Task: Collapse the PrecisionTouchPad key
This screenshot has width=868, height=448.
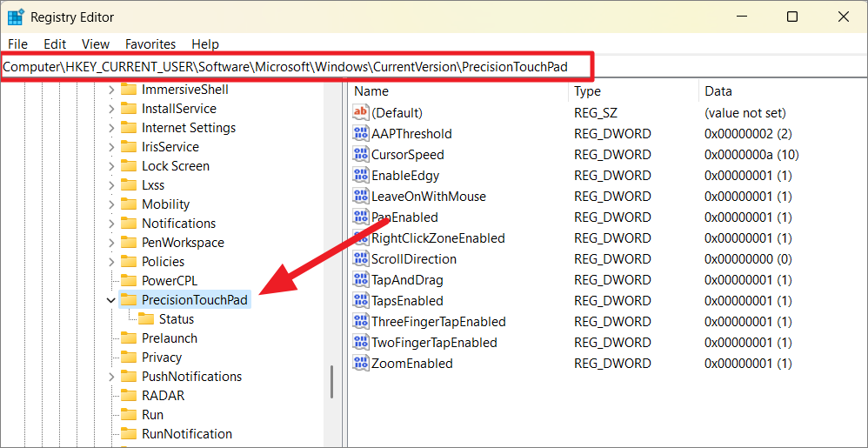Action: 110,300
